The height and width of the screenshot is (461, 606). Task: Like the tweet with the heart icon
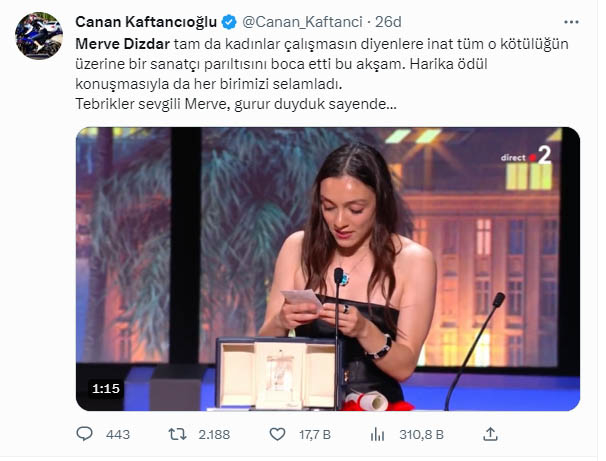pos(279,434)
